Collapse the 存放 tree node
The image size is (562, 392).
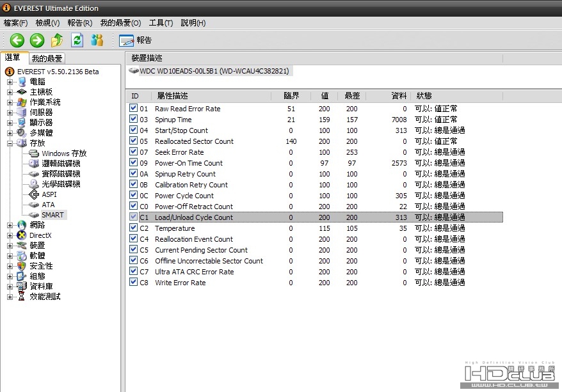10,143
